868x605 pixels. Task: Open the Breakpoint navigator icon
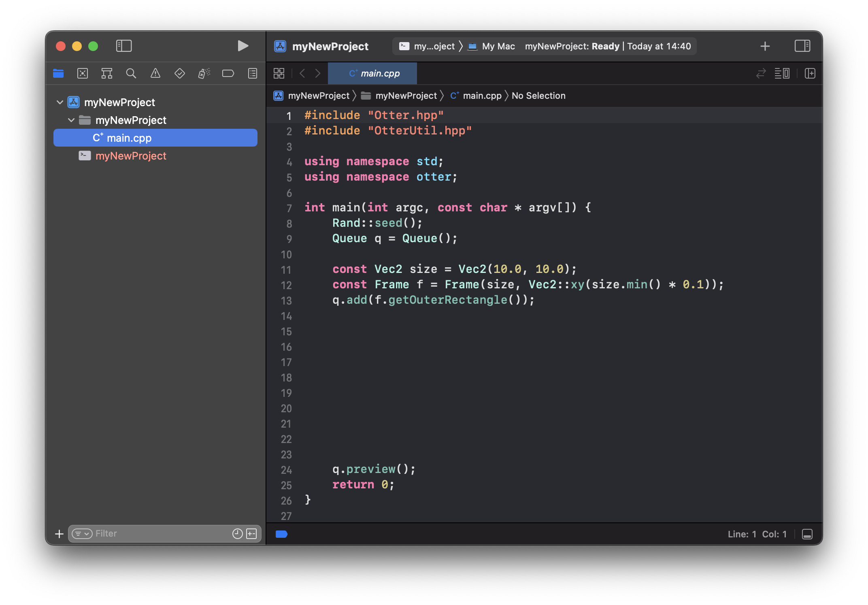coord(228,73)
